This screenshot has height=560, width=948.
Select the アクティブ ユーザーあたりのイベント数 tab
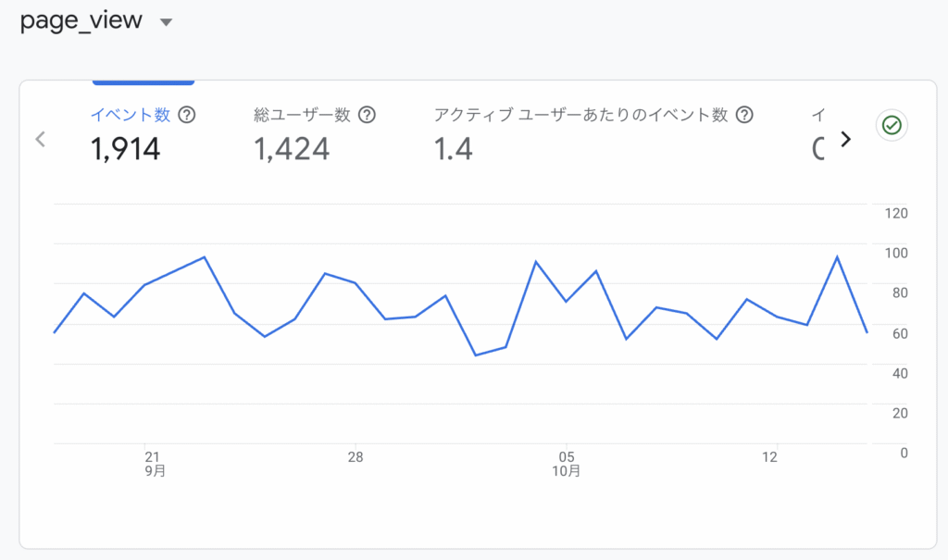(581, 115)
